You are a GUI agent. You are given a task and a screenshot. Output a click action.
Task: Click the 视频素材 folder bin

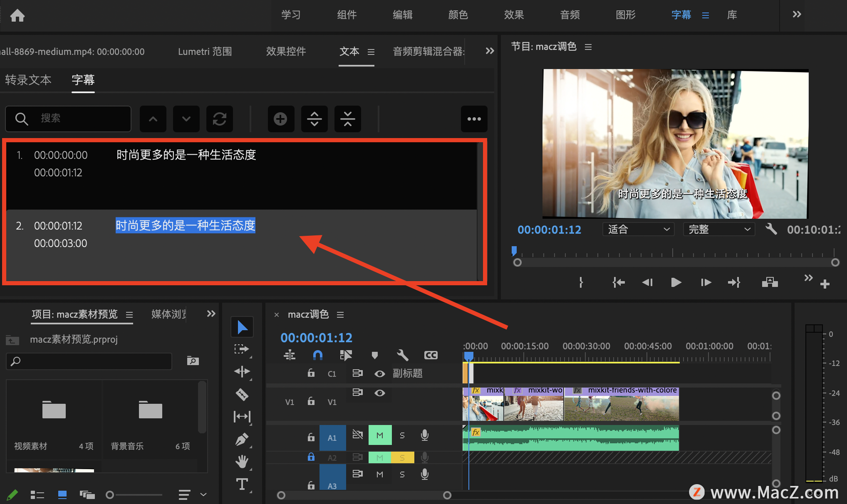click(54, 410)
